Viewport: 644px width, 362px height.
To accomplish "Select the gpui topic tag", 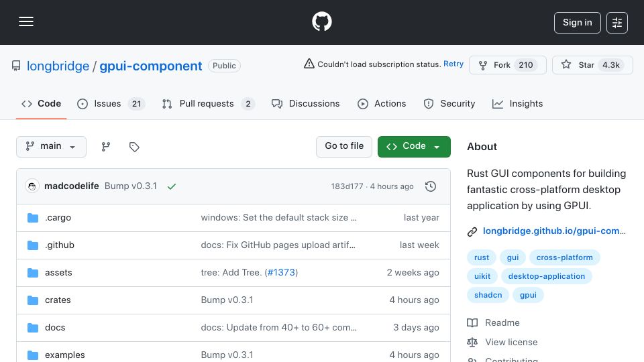I will pyautogui.click(x=528, y=295).
